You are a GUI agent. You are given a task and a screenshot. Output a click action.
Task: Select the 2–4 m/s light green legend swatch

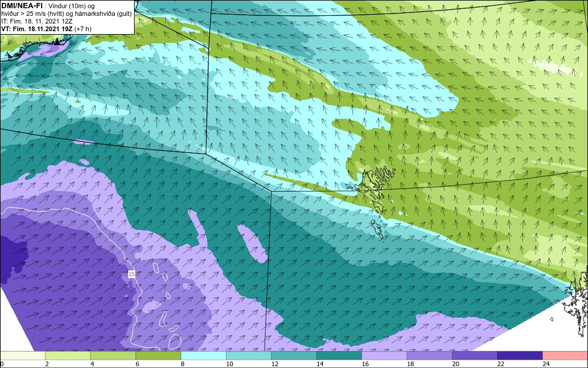[x=68, y=355]
